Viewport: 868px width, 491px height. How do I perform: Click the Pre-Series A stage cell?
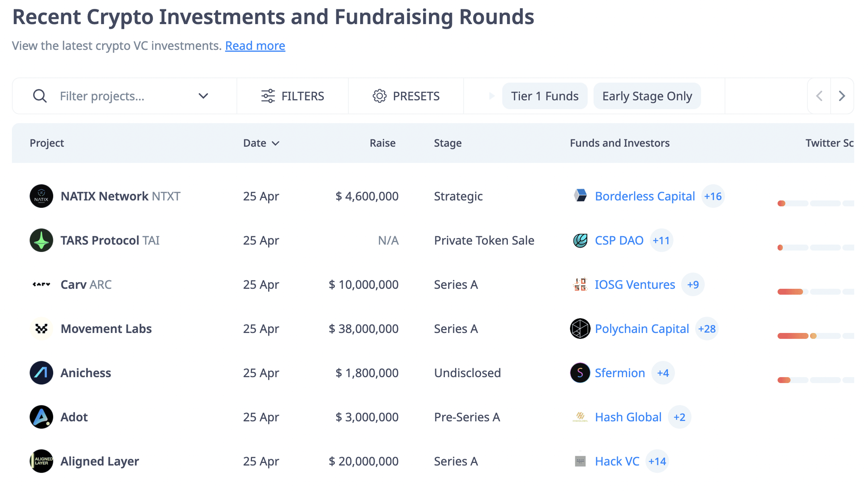click(x=467, y=416)
